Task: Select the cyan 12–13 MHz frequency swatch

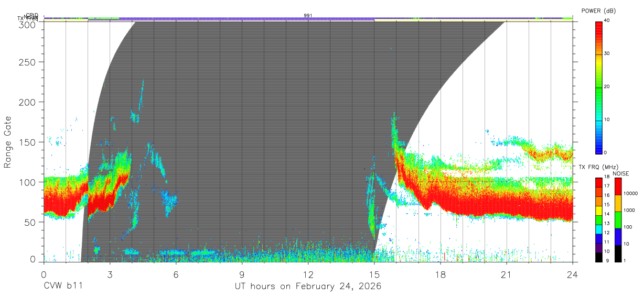Action: (599, 229)
